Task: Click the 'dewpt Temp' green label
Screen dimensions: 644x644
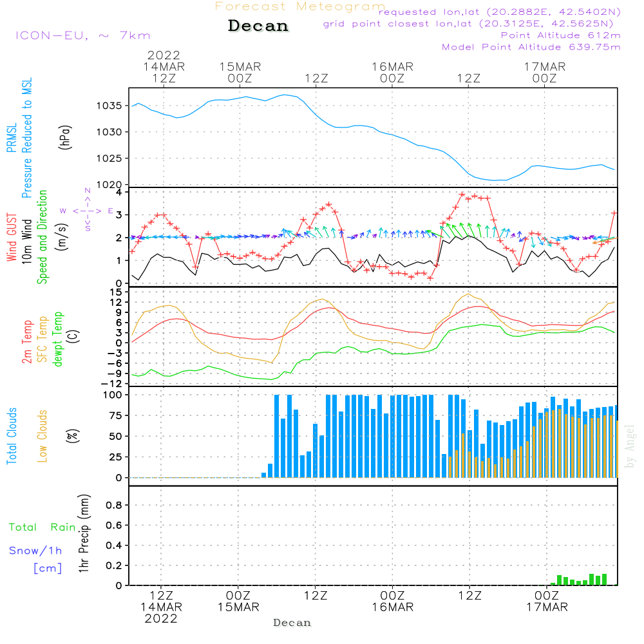Action: (57, 339)
